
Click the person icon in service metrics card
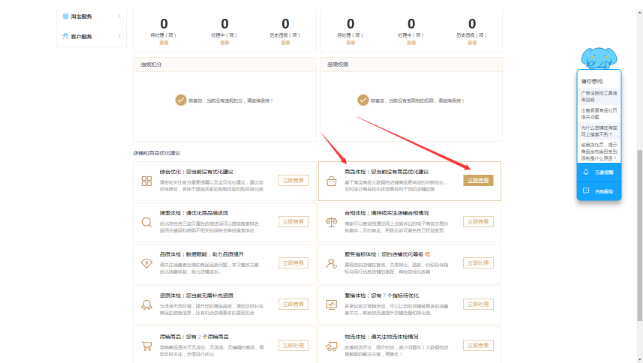click(x=331, y=263)
